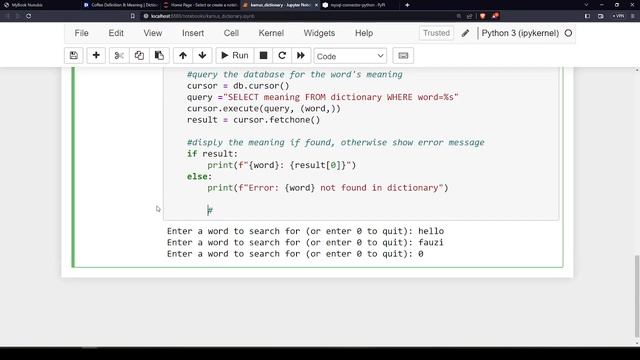Move selected cell up
Viewport: 640px width, 360px height.
pos(183,56)
